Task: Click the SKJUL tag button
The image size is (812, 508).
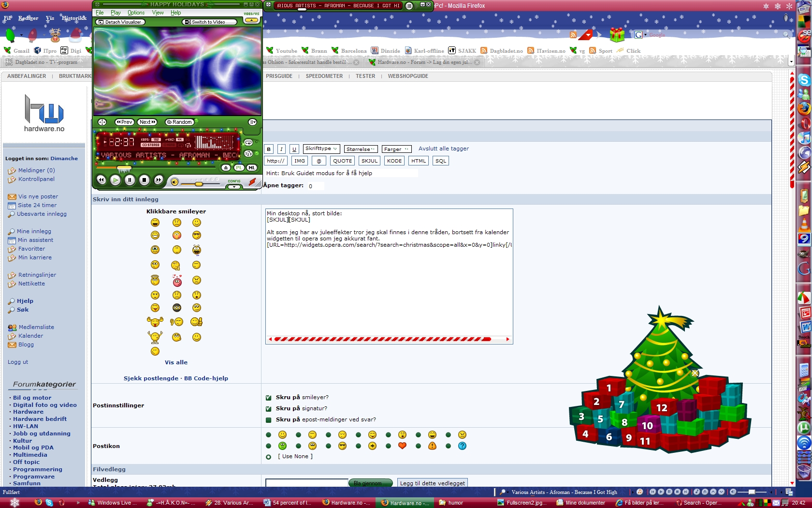Action: [x=369, y=161]
